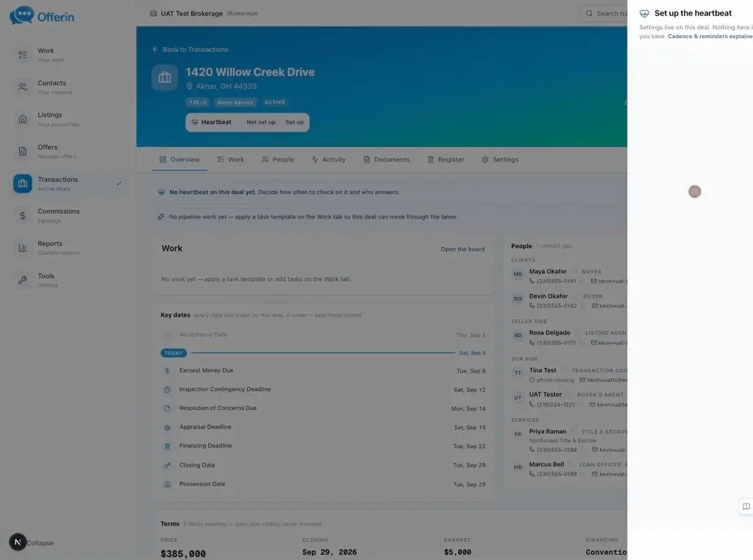The width and height of the screenshot is (753, 560).
Task: Open Contacts in the sidebar
Action: tap(69, 87)
